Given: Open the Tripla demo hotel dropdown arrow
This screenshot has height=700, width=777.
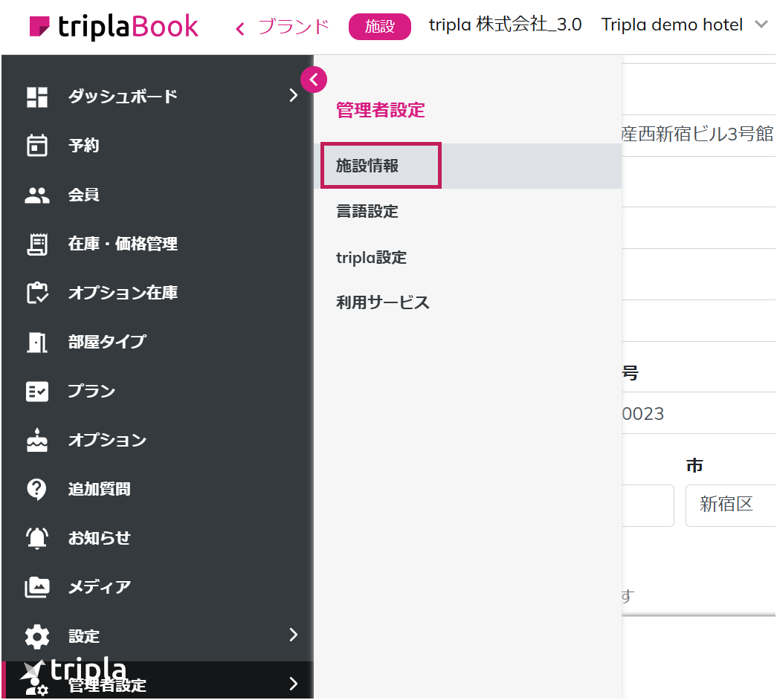Looking at the screenshot, I should tap(761, 25).
